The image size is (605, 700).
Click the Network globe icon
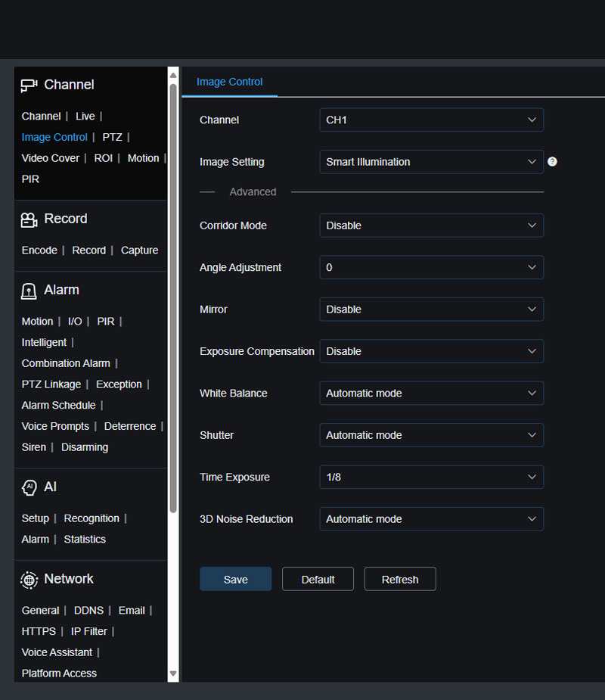[29, 580]
